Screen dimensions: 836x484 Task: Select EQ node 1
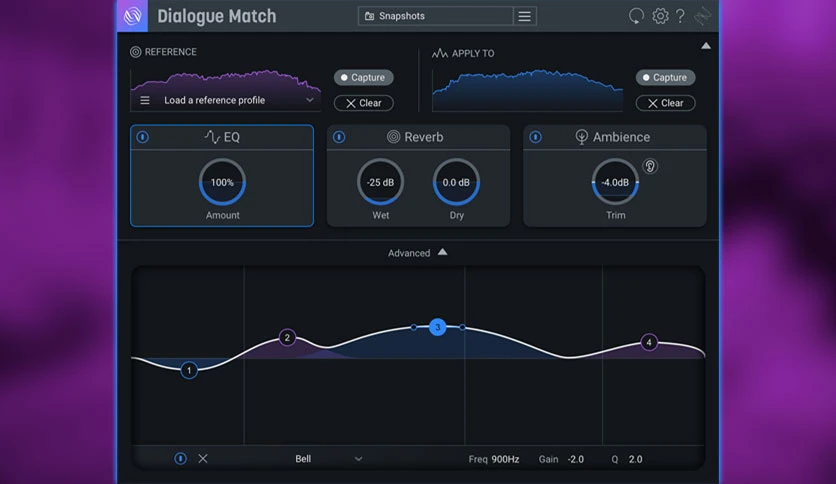(189, 370)
